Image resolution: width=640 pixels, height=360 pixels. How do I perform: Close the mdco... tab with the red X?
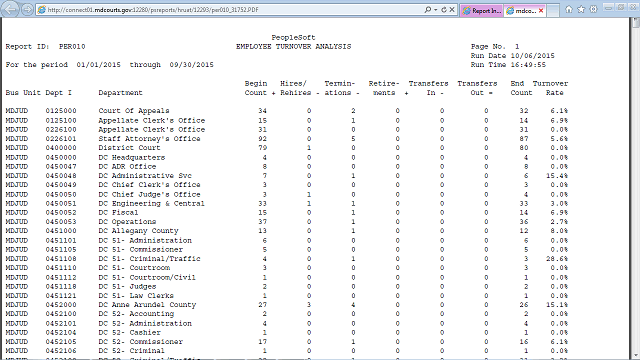(x=541, y=11)
